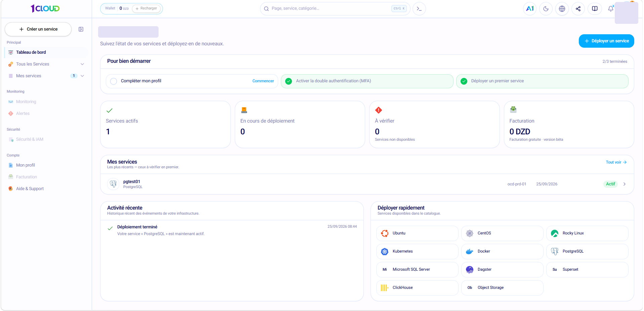Deploy CentOS from the catalogue
Viewport: 644px width, 311px height.
coord(502,233)
